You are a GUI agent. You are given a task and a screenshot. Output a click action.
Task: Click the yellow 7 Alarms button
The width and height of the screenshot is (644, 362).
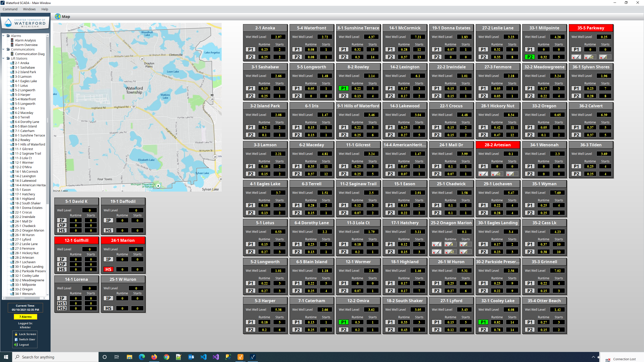pos(25,317)
